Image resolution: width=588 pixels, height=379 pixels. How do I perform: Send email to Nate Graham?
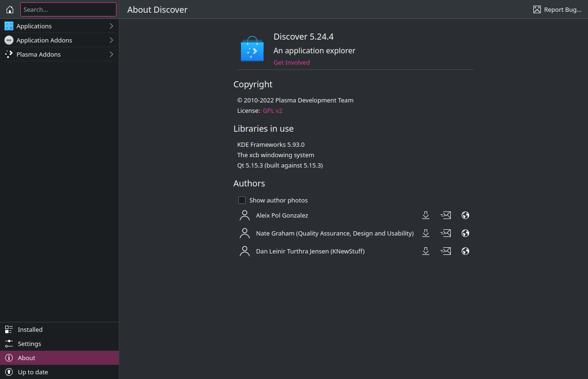pyautogui.click(x=446, y=233)
